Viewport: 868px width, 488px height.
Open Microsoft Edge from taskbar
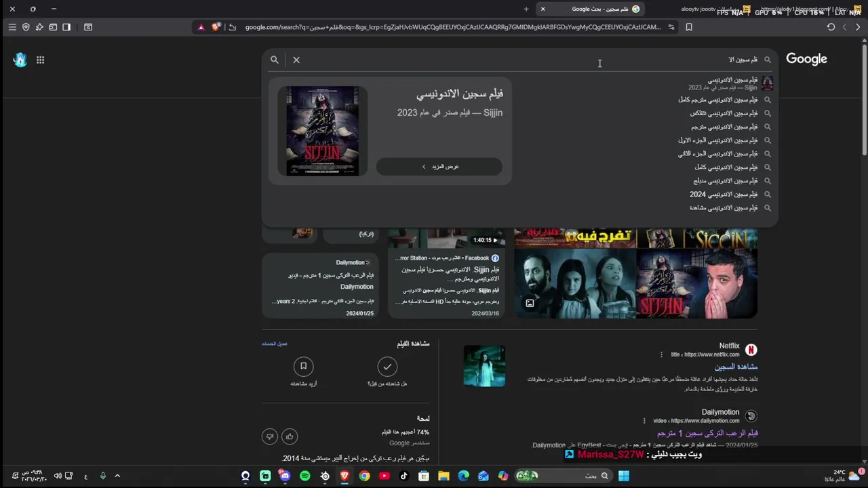click(463, 476)
